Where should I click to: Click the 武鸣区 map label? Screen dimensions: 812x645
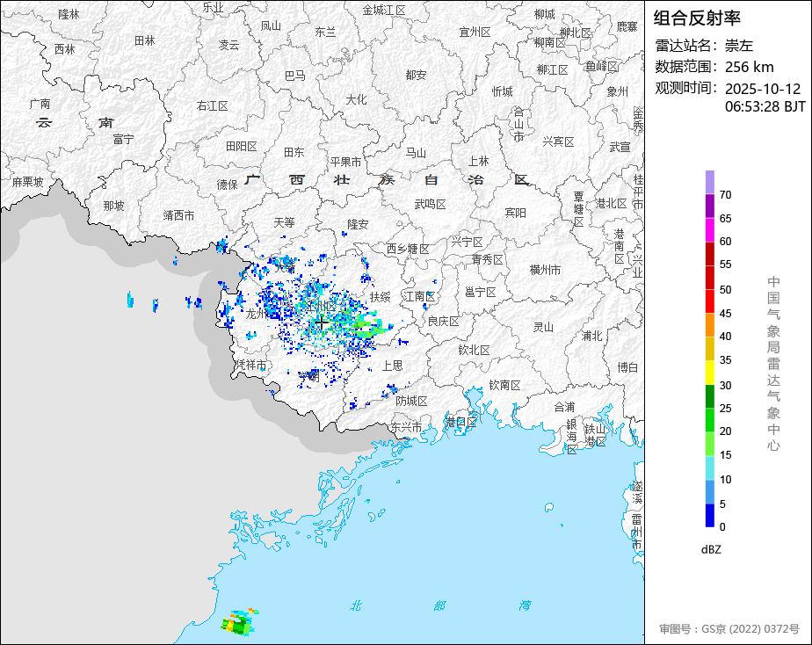coord(430,204)
